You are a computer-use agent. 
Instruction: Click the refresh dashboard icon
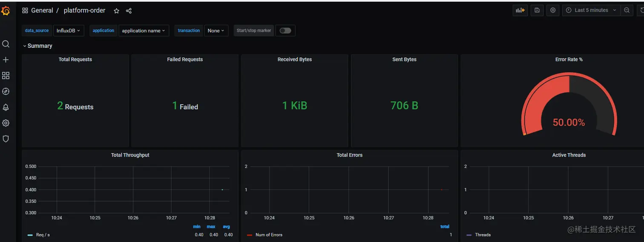pos(641,10)
